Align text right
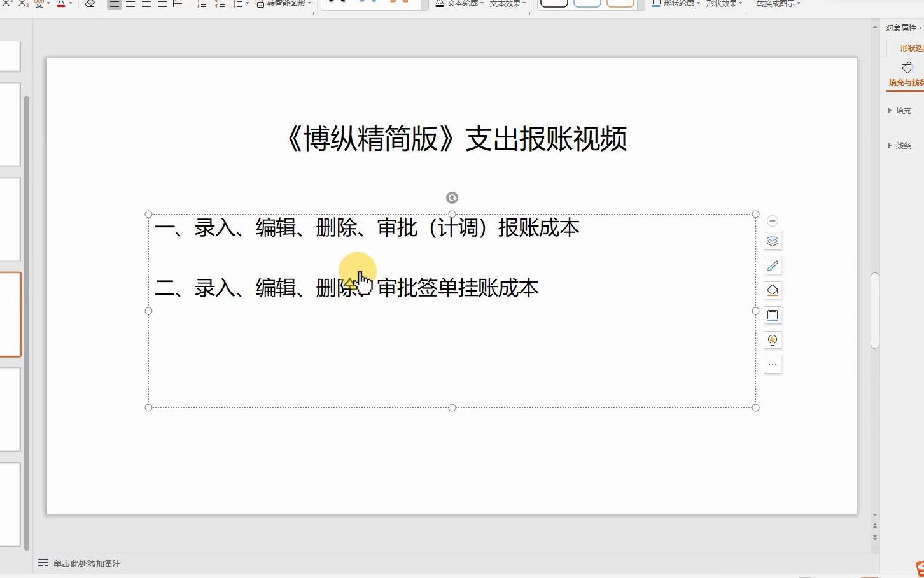 [146, 3]
